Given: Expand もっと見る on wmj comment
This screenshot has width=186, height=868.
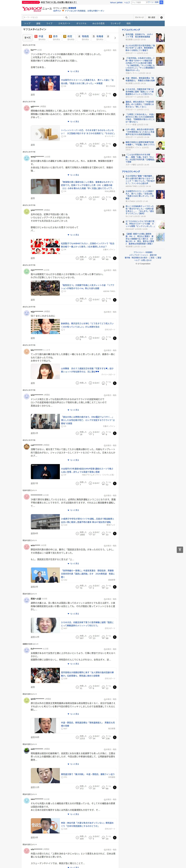Looking at the screenshot, I should tap(73, 175).
